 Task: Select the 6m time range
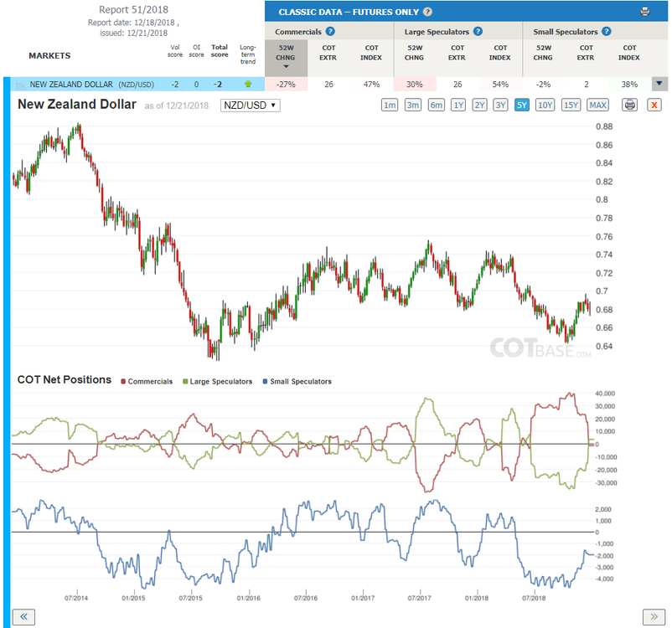(437, 105)
